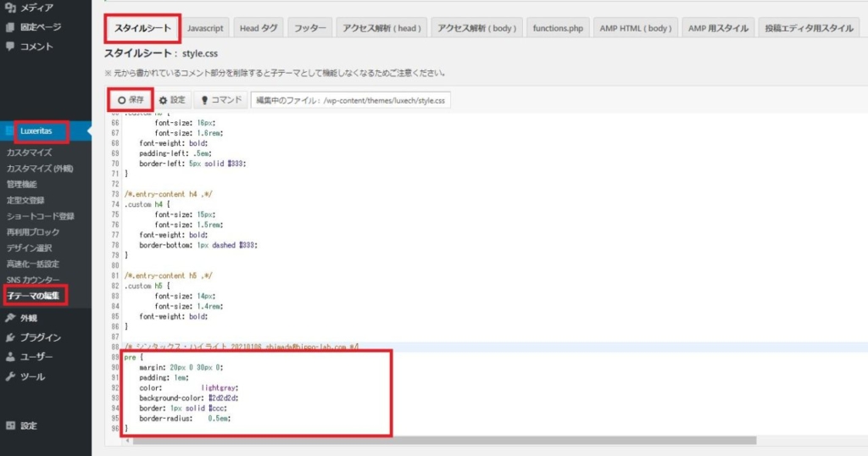Open ショートコード登録 submenu item
Screen dimensions: 868x456
point(41,216)
